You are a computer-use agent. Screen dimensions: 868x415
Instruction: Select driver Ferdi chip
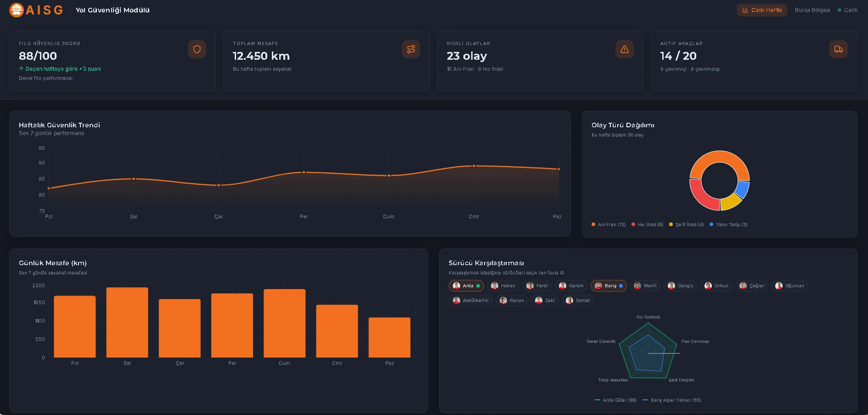click(x=537, y=286)
